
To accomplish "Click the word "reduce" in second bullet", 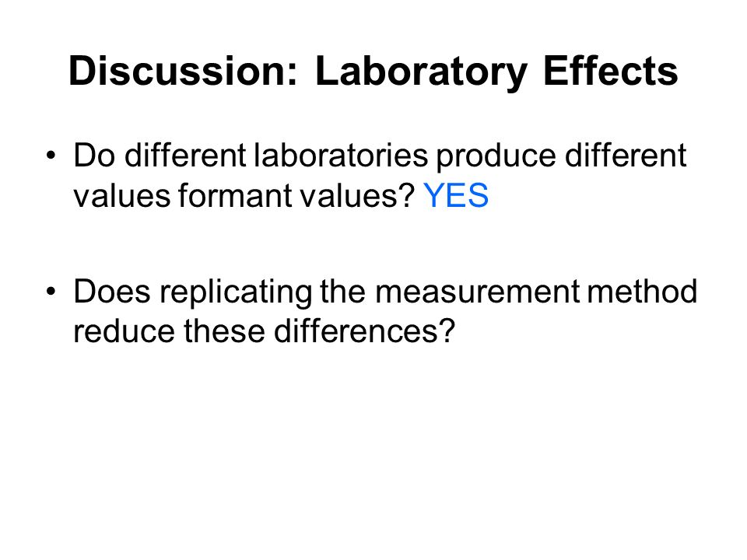I will [x=124, y=331].
